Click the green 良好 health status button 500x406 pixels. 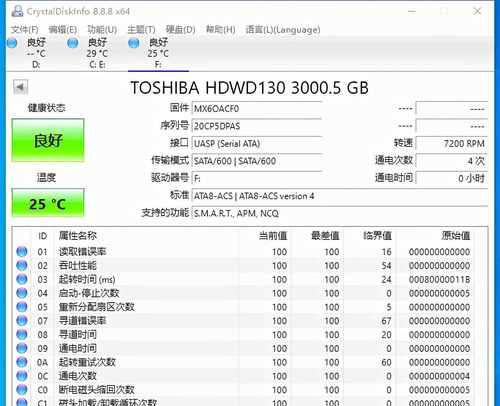pyautogui.click(x=48, y=140)
